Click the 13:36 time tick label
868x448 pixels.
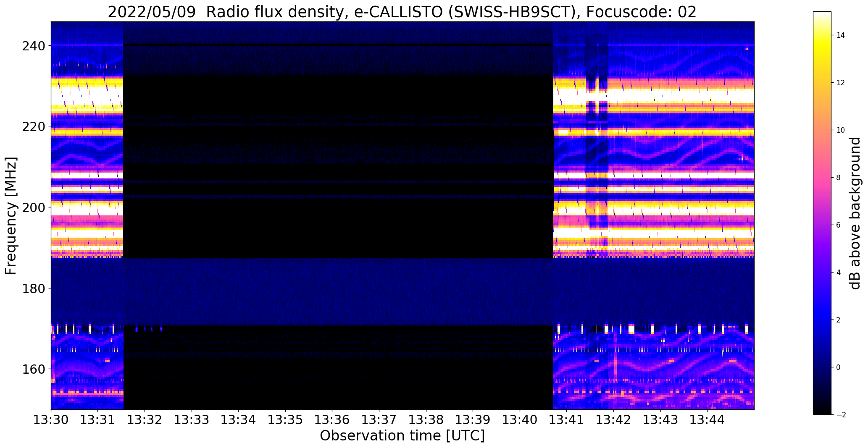tap(332, 419)
